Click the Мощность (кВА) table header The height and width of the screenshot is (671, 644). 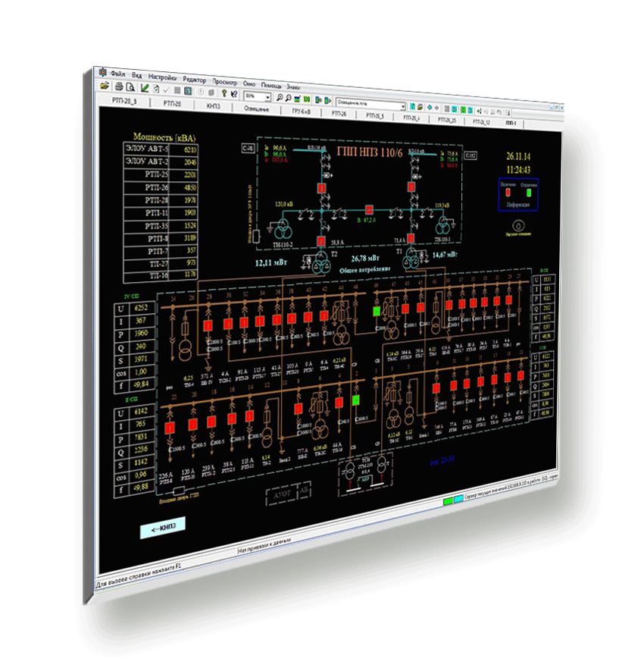click(x=164, y=137)
